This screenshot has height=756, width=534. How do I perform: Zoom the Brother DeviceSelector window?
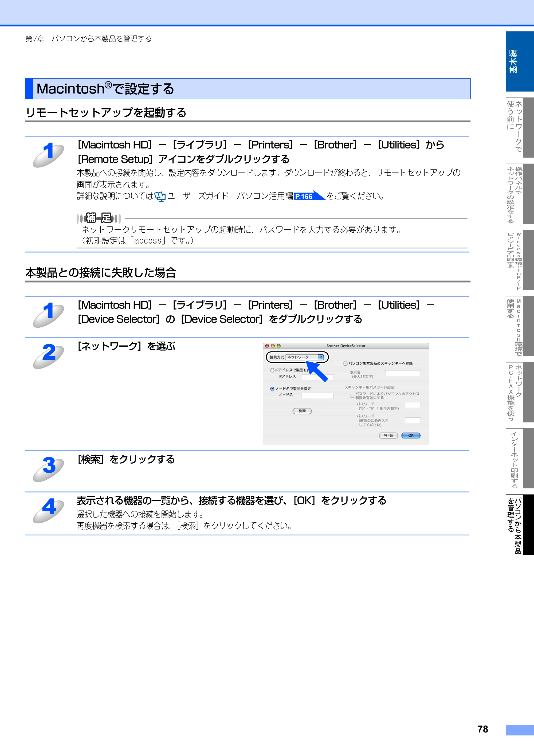[278, 346]
